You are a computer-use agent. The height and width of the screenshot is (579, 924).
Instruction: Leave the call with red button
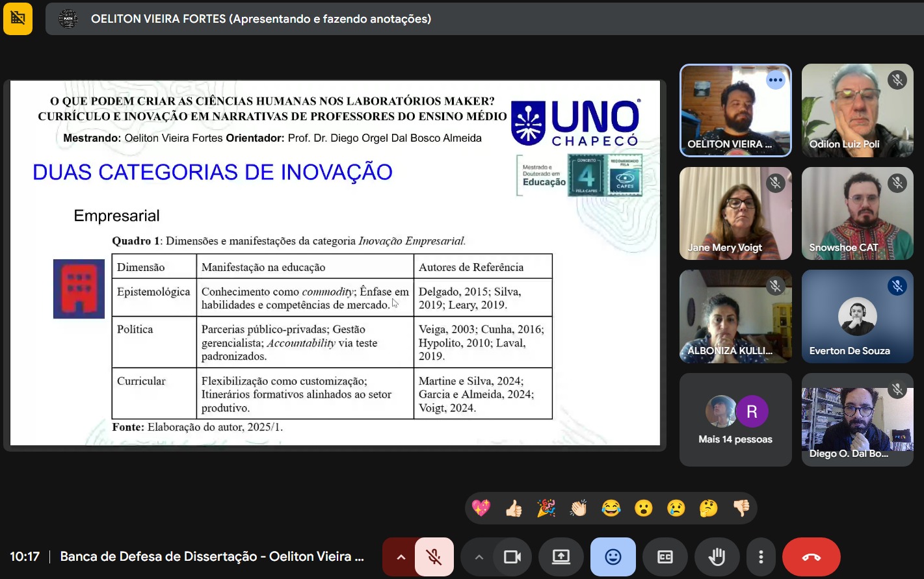(811, 557)
